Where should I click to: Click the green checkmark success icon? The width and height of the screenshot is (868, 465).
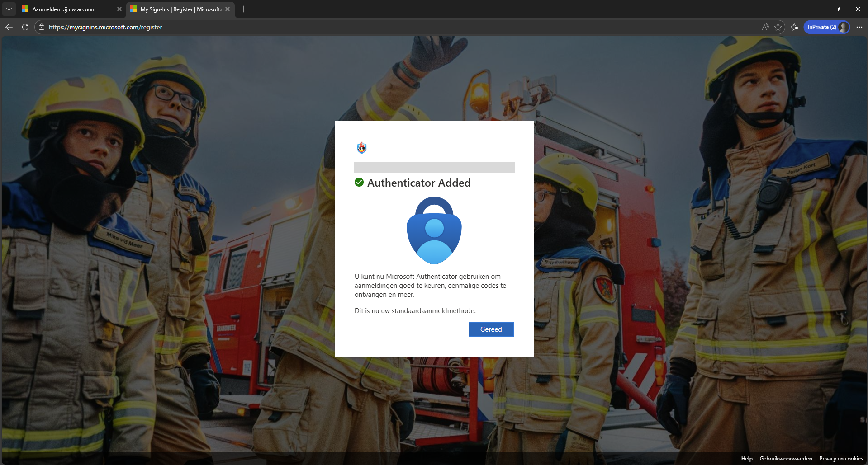coord(359,182)
